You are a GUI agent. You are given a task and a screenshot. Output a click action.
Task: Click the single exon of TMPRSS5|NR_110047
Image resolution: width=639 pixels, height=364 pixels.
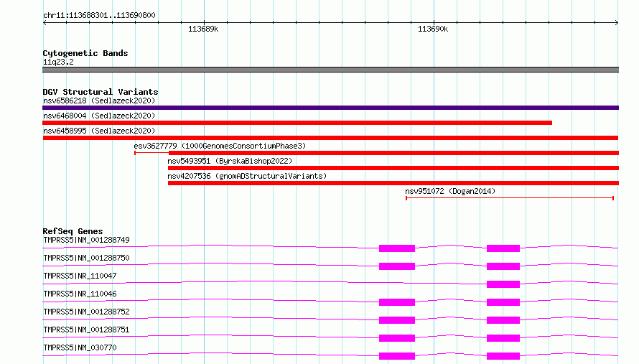coord(503,284)
